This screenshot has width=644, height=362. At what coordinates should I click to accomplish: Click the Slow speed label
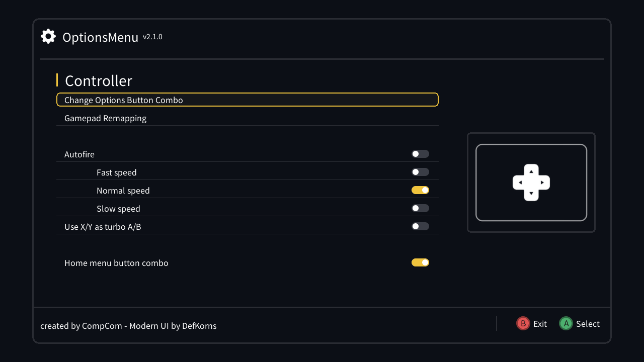point(118,209)
